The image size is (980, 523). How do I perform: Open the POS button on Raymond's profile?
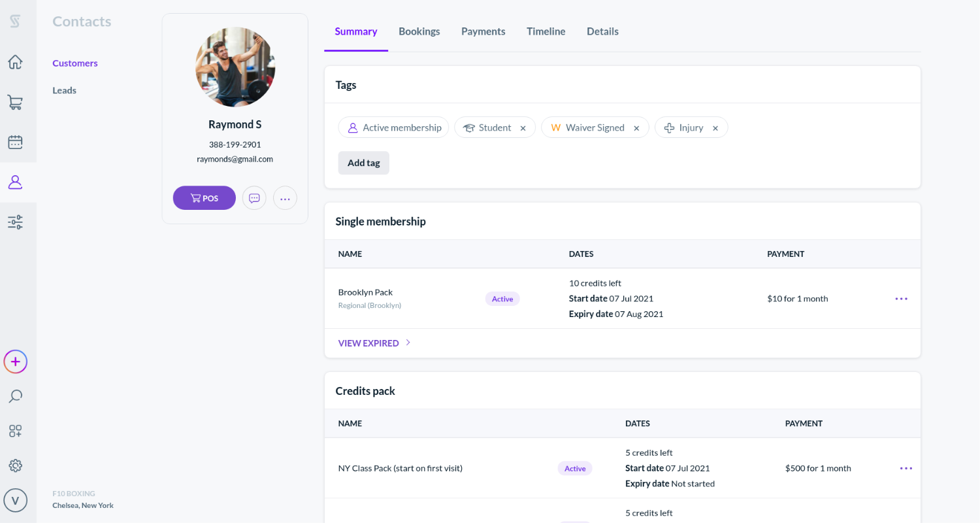pyautogui.click(x=204, y=197)
